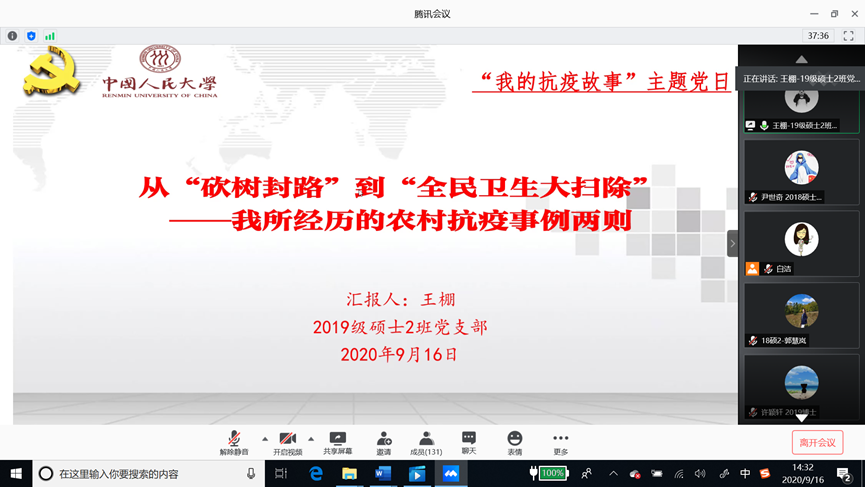Screen dimensions: 865x487
Task: Open Microsoft Word from the taskbar
Action: (x=383, y=473)
